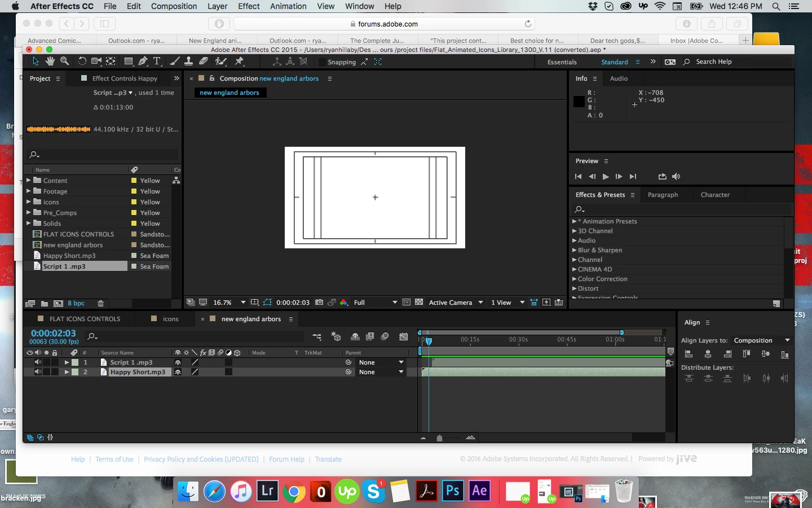Toggle lock box for Script 1 .mp3 layer

[55, 362]
